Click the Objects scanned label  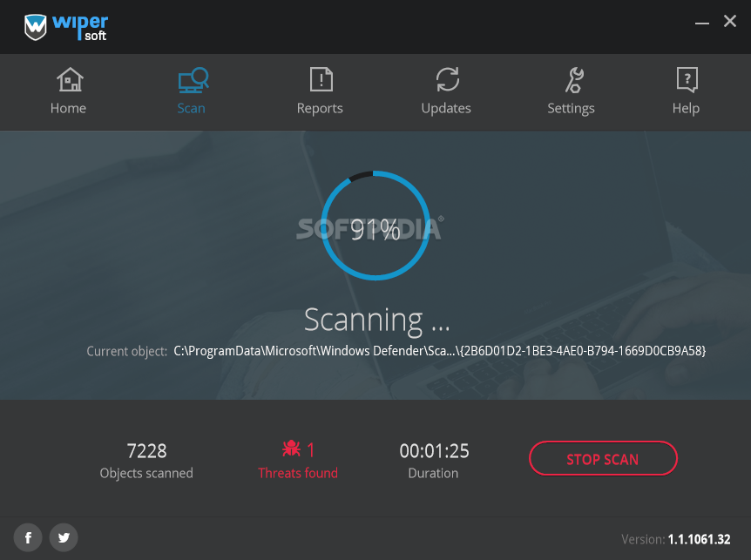tap(146, 474)
